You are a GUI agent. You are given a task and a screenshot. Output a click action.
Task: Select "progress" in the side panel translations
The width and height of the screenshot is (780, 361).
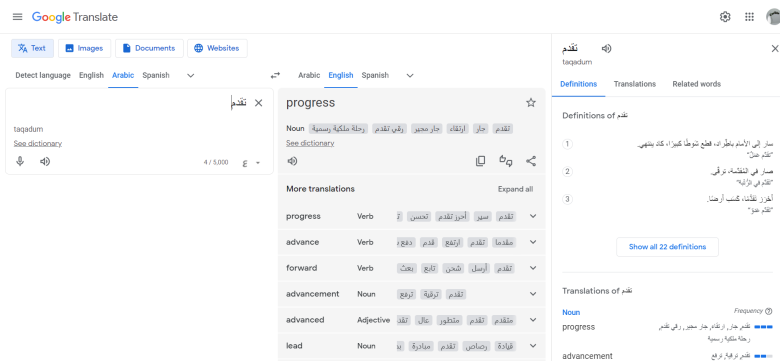click(x=579, y=327)
